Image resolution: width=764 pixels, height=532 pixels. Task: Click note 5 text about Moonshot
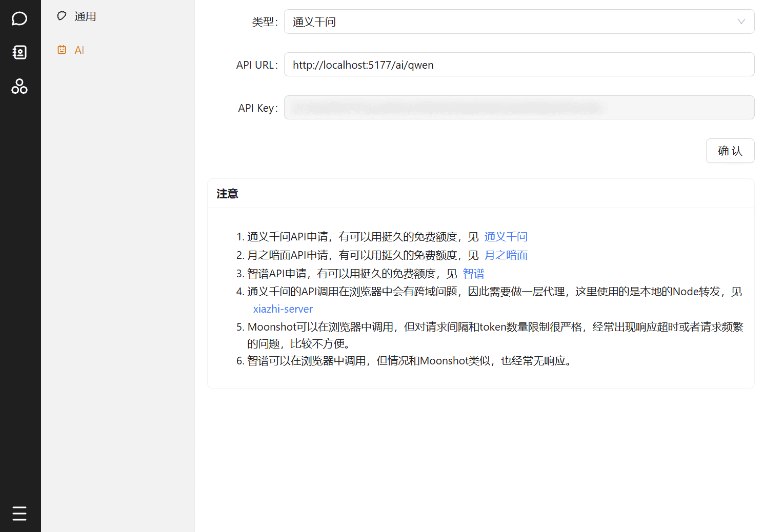click(495, 335)
